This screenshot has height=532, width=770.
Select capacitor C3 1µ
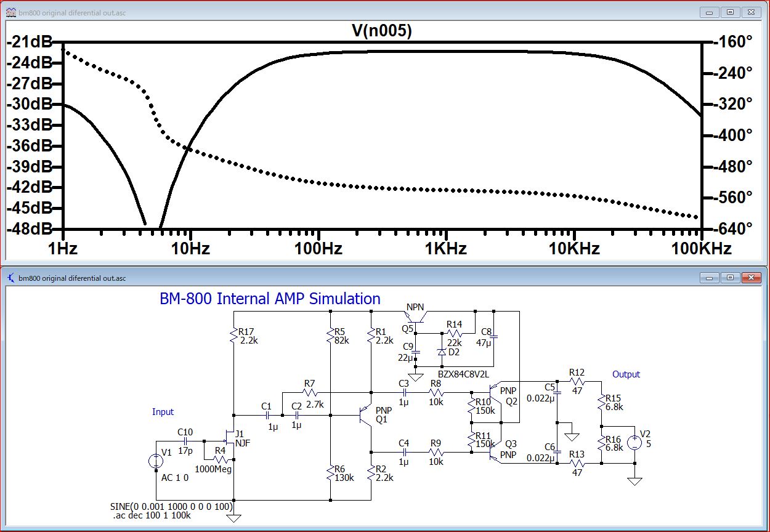[x=404, y=392]
